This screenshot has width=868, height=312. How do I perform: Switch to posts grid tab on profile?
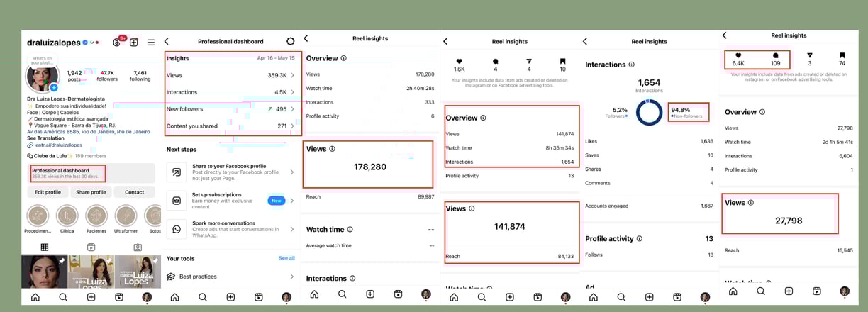[x=44, y=247]
